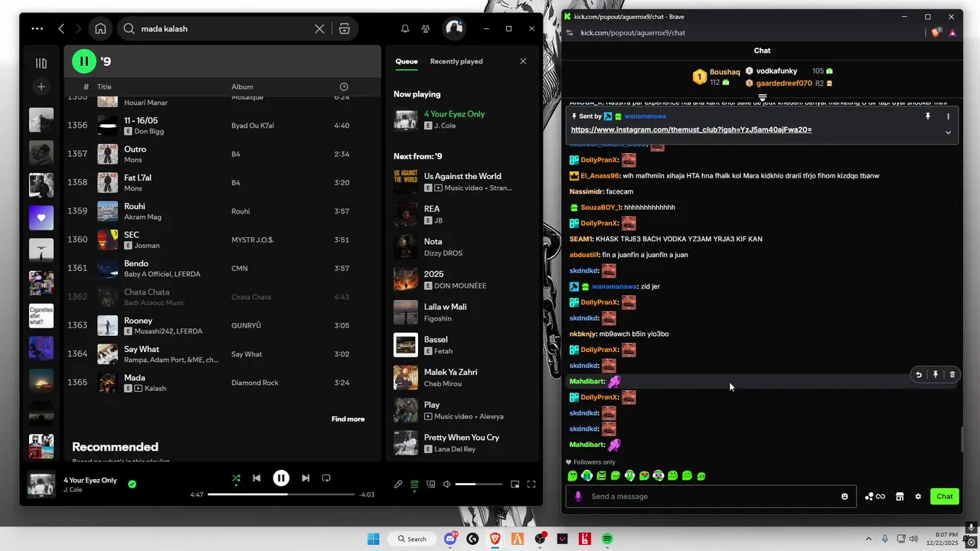The width and height of the screenshot is (980, 551).
Task: Select the track Bendo row
Action: click(x=222, y=269)
